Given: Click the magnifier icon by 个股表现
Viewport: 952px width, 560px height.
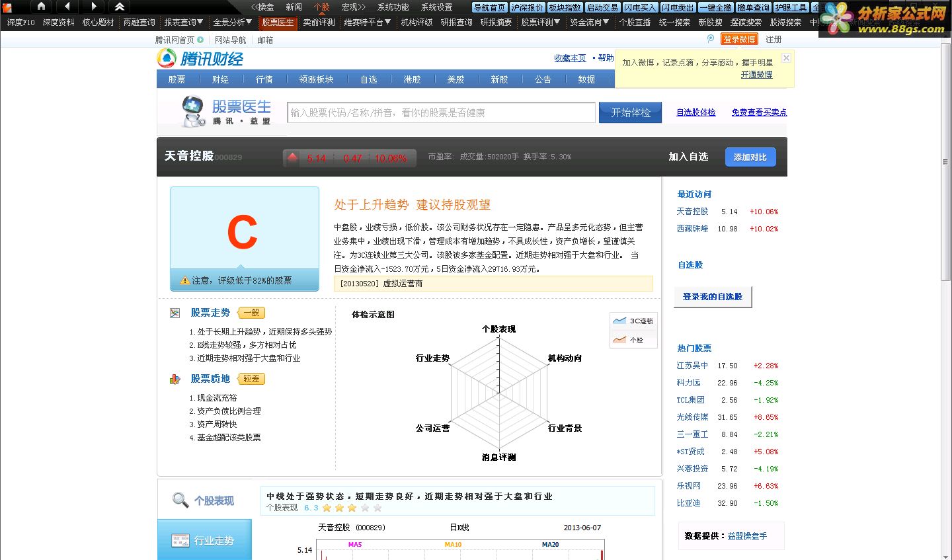Looking at the screenshot, I should click(180, 500).
